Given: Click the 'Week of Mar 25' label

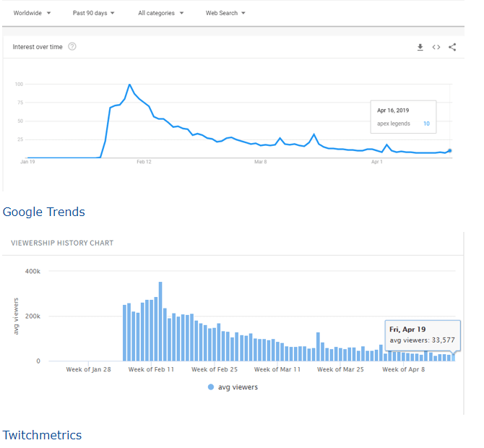Looking at the screenshot, I should click(x=340, y=369).
